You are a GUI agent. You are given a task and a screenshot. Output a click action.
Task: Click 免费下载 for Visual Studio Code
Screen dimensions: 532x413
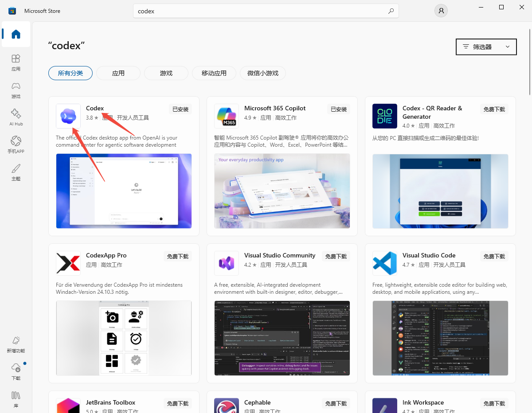click(x=494, y=256)
